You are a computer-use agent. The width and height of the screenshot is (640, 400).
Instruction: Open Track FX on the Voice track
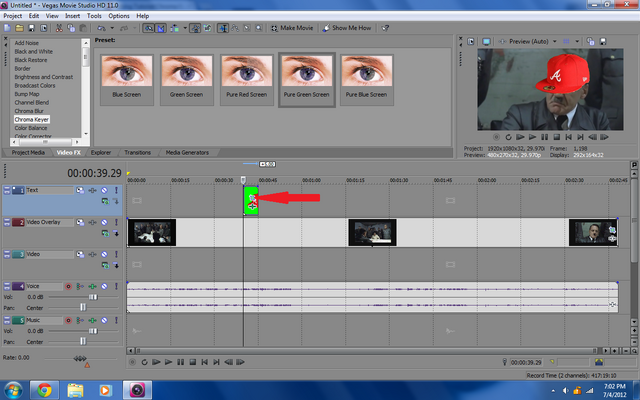pos(93,287)
